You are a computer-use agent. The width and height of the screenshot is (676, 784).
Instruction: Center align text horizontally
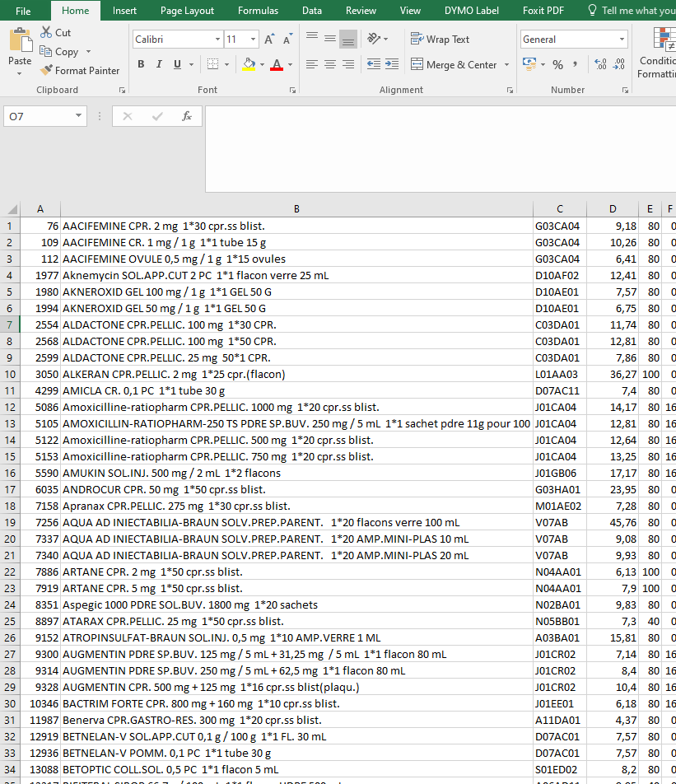point(329,64)
